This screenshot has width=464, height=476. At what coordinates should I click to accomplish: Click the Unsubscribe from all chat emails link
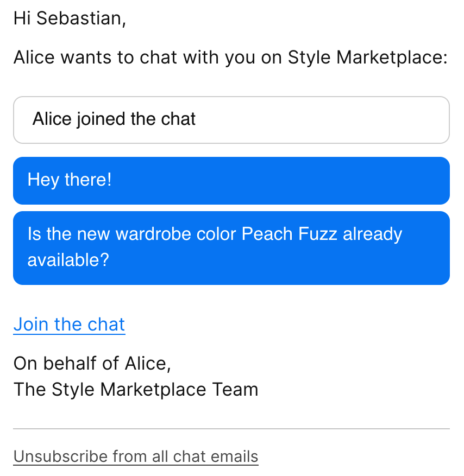click(x=135, y=456)
